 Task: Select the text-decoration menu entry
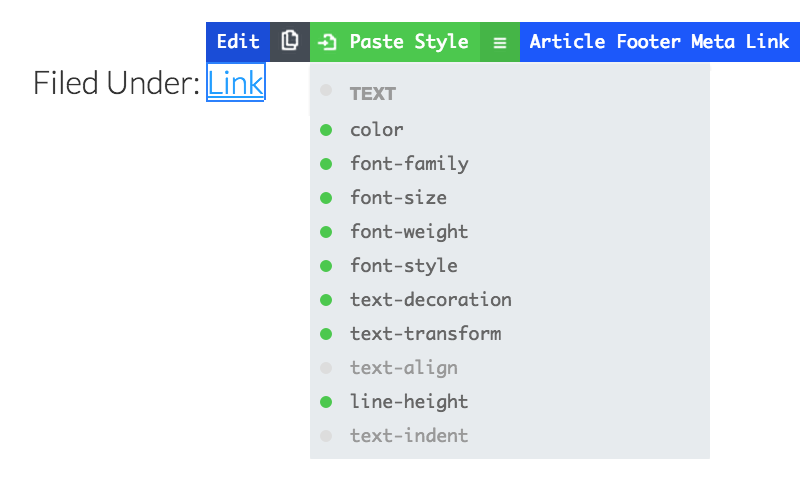[431, 300]
